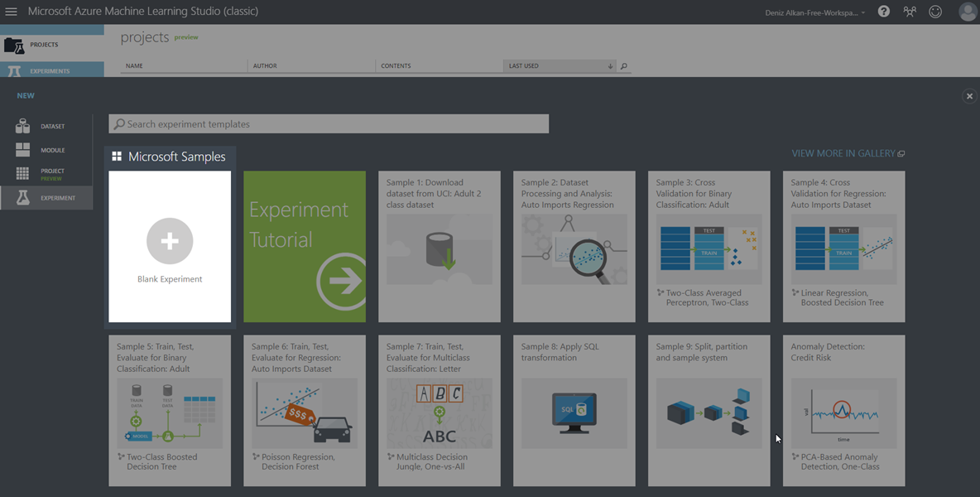The image size is (980, 497).
Task: Open the help question mark icon
Action: pyautogui.click(x=884, y=12)
